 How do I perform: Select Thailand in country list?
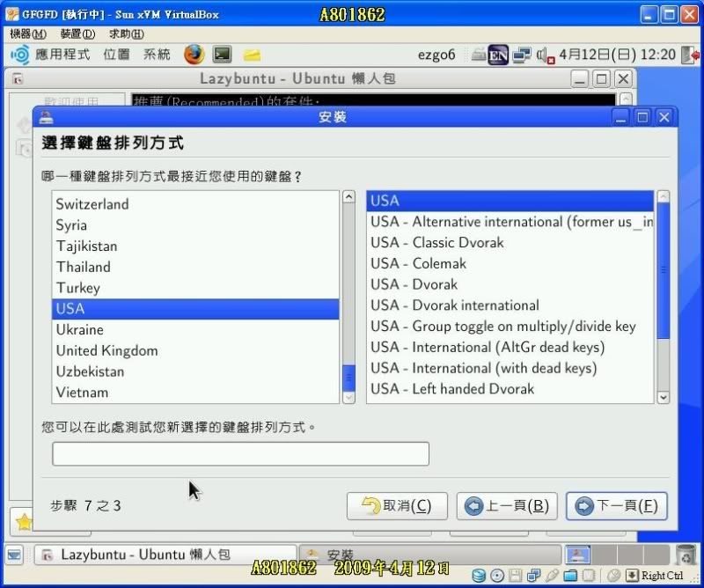[x=195, y=267]
